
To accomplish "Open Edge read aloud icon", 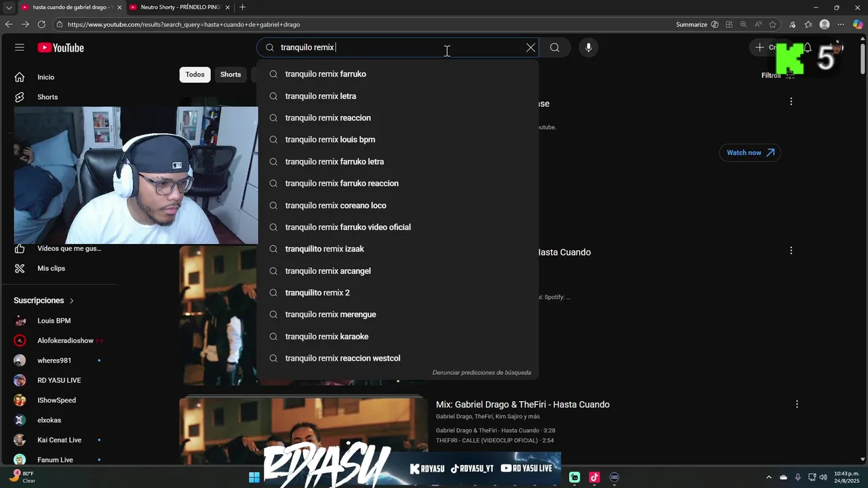I will point(758,24).
